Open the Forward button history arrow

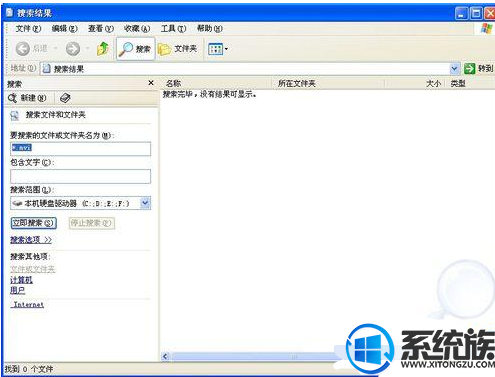pos(88,49)
